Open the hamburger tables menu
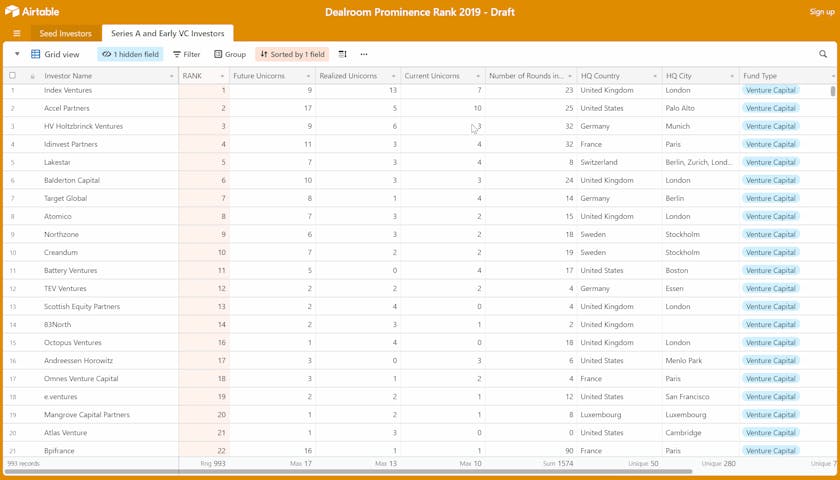The image size is (840, 480). click(17, 34)
